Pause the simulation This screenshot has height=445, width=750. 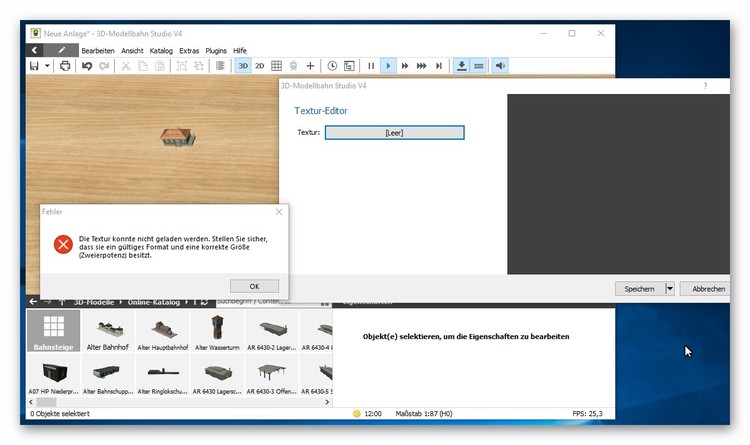(x=371, y=66)
